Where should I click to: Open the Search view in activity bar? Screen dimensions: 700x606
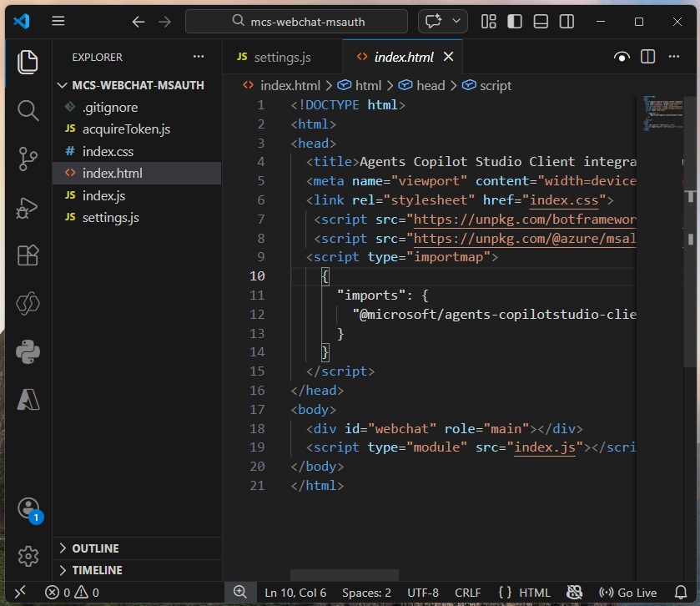coord(28,110)
